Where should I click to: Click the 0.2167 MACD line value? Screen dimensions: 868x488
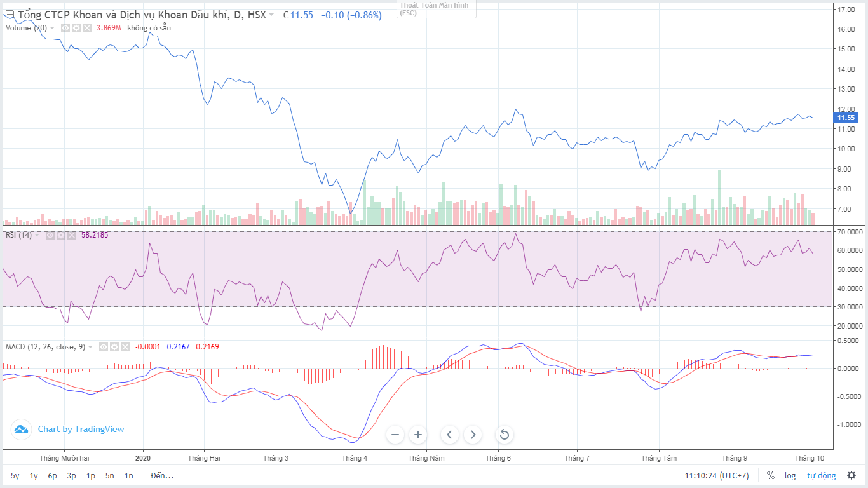coord(178,347)
